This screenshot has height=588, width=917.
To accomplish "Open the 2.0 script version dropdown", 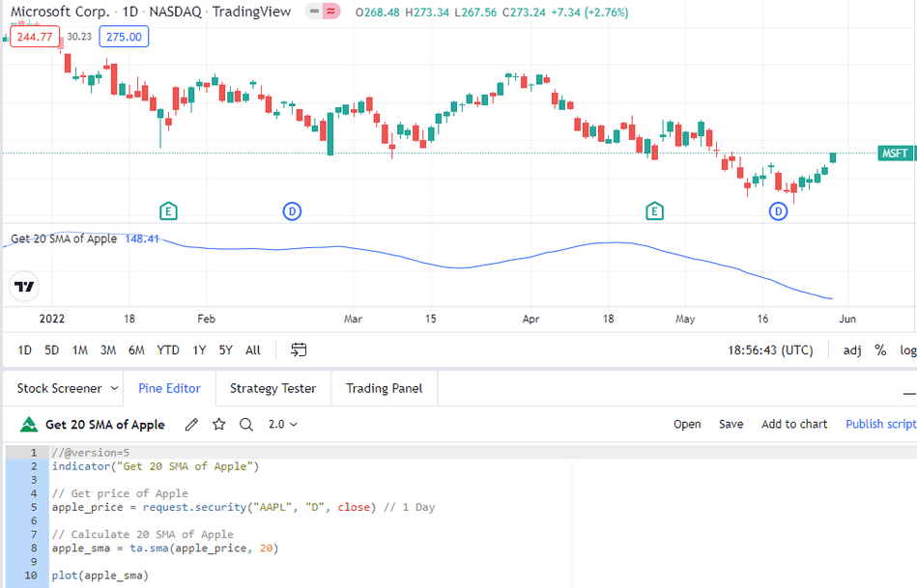I will [283, 424].
